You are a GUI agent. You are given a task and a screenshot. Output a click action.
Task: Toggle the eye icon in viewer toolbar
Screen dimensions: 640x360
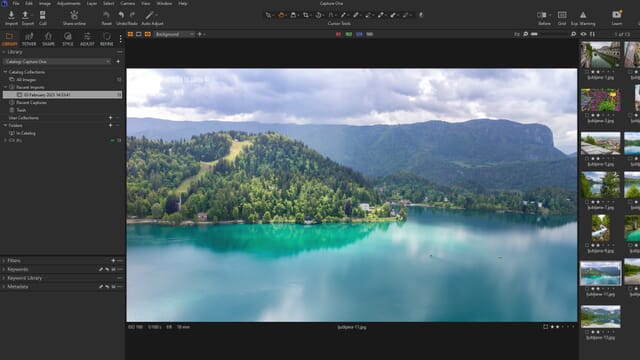(x=583, y=34)
